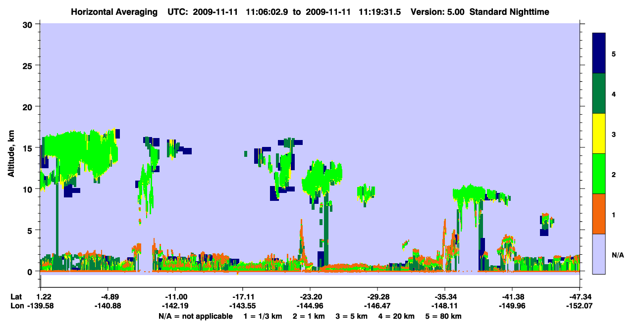Click the number 2 label beside the color bar
Viewport: 644px width, 330px height.
614,175
